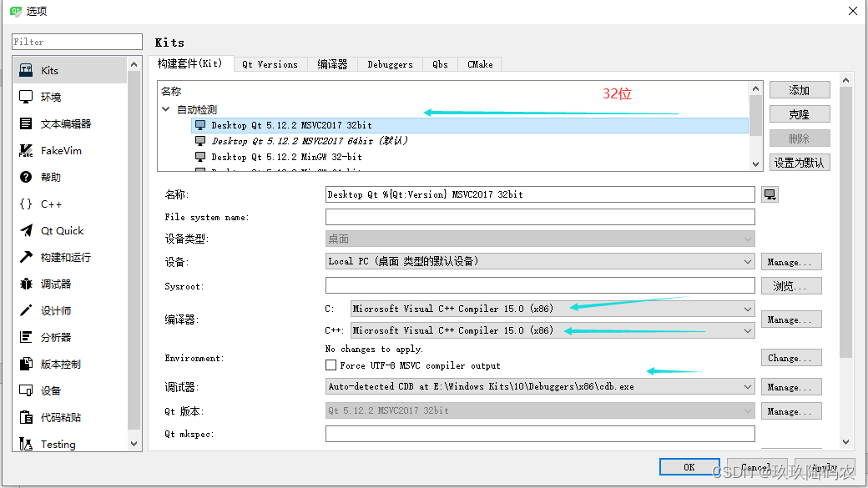This screenshot has width=868, height=488.
Task: Confirm dialog with OK button
Action: coord(689,467)
